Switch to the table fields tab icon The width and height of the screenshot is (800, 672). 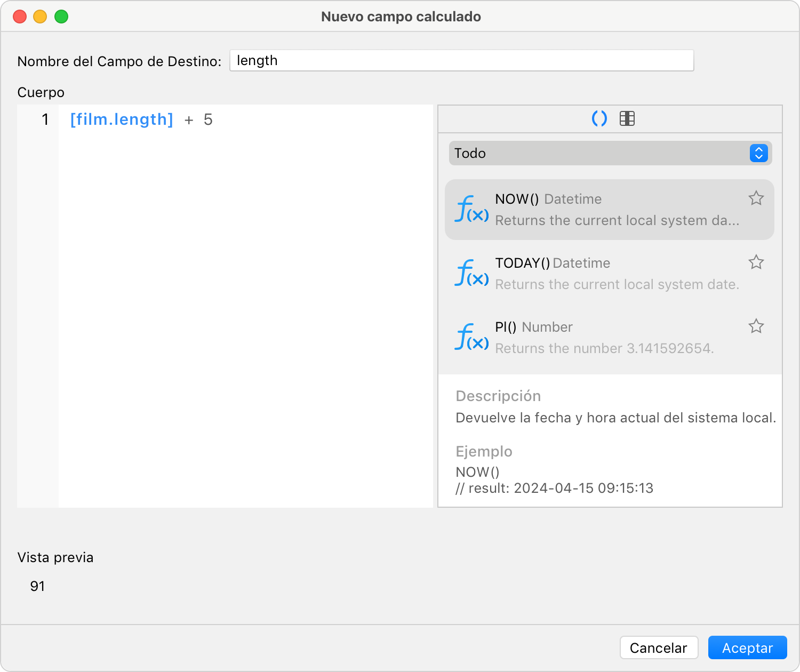tap(627, 118)
